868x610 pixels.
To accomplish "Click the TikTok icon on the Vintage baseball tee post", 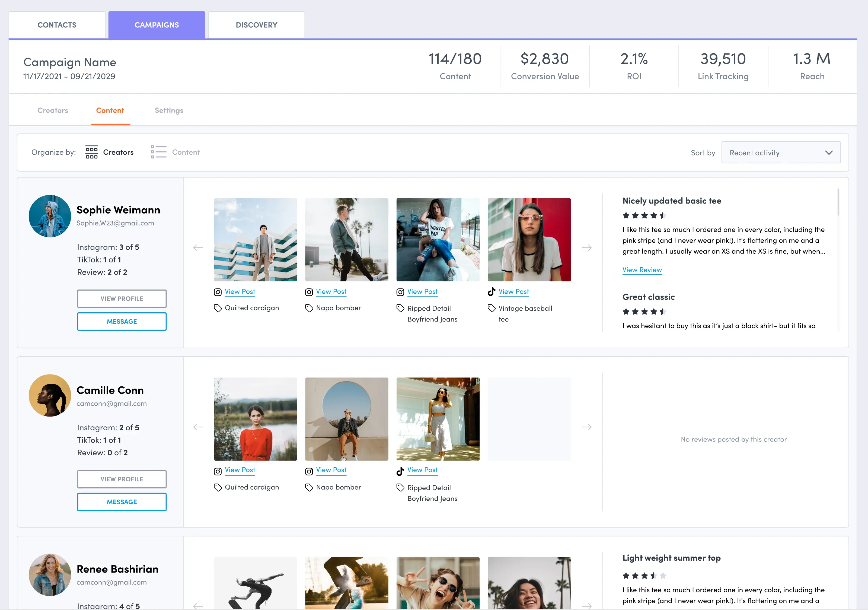I will point(491,292).
